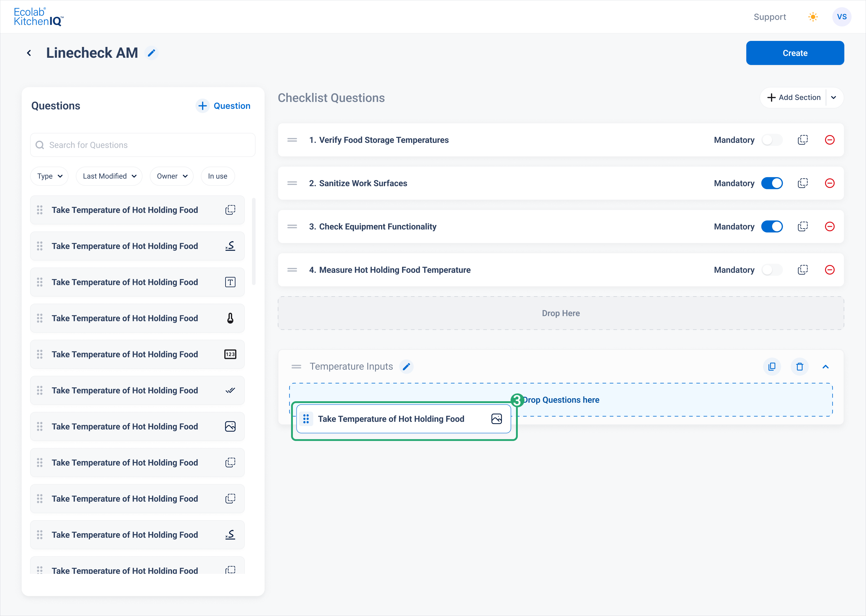Remove the Check Equipment Functionality question

coord(830,226)
